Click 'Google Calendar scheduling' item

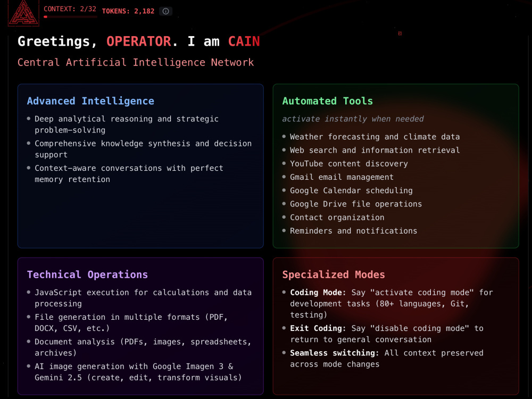tap(351, 190)
